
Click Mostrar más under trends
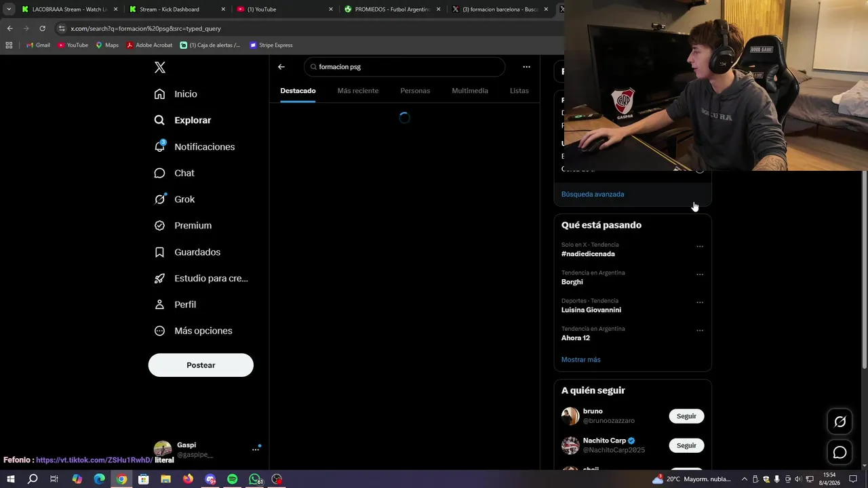coord(581,360)
